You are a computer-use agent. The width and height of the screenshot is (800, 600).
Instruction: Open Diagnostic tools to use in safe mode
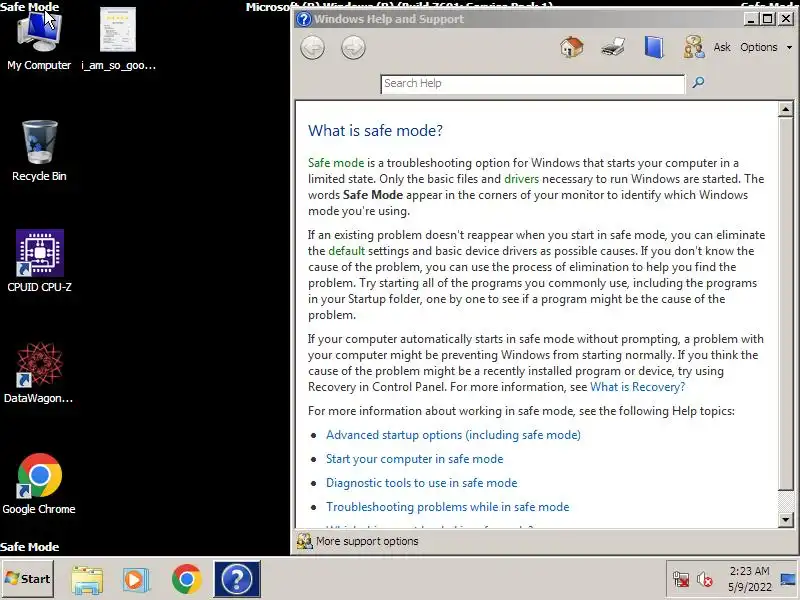coord(421,483)
